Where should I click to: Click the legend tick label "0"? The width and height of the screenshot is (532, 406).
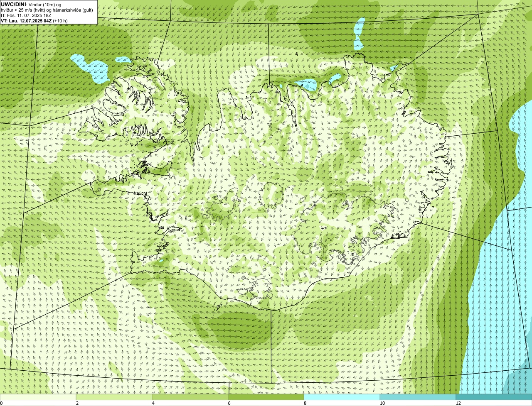click(x=1, y=403)
